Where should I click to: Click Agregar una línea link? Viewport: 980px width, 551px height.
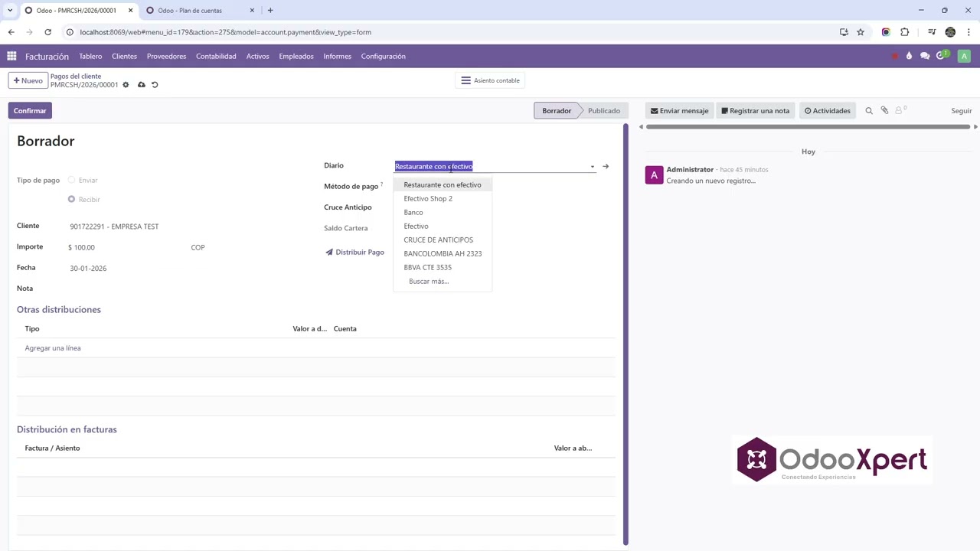click(x=53, y=348)
